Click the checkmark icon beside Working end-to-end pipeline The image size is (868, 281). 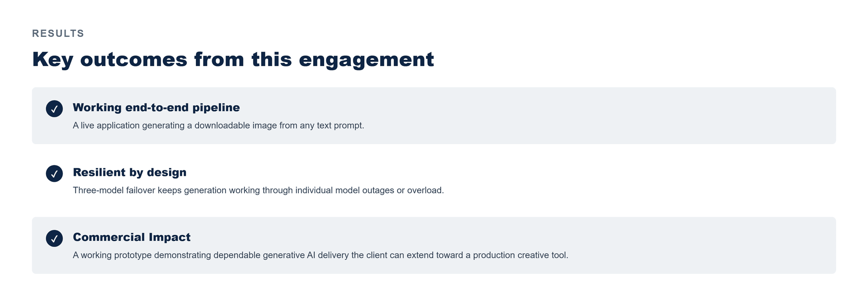click(x=54, y=109)
